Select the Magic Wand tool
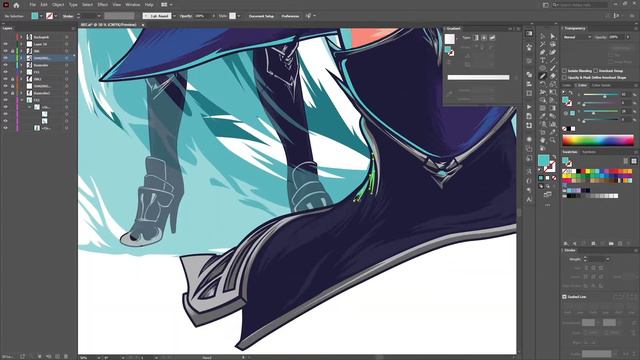The width and height of the screenshot is (640, 360). [x=542, y=44]
